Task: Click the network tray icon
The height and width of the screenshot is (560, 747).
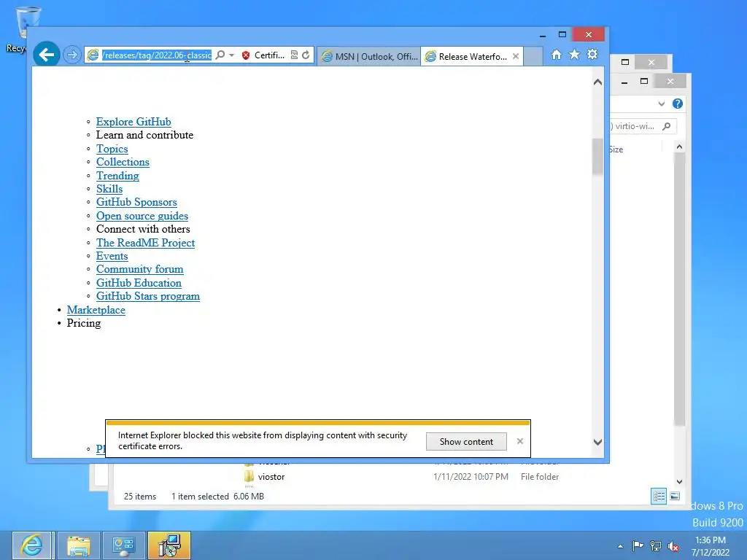Action: 656,545
